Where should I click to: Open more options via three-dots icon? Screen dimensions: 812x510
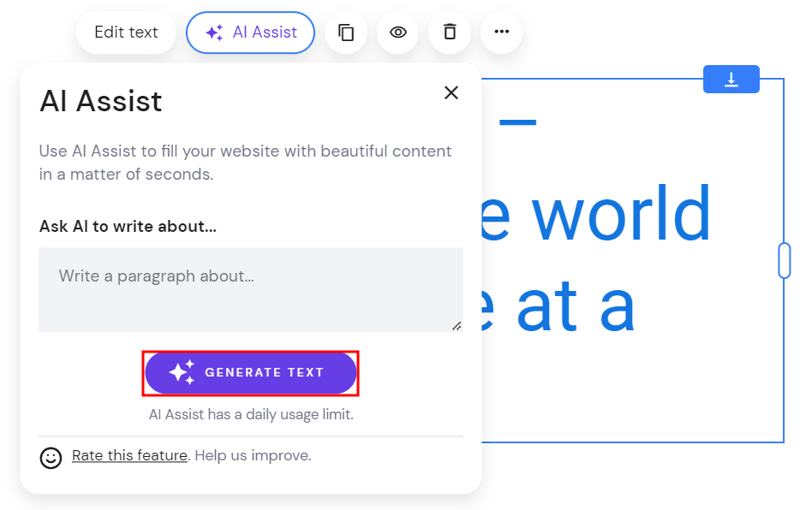pyautogui.click(x=501, y=33)
